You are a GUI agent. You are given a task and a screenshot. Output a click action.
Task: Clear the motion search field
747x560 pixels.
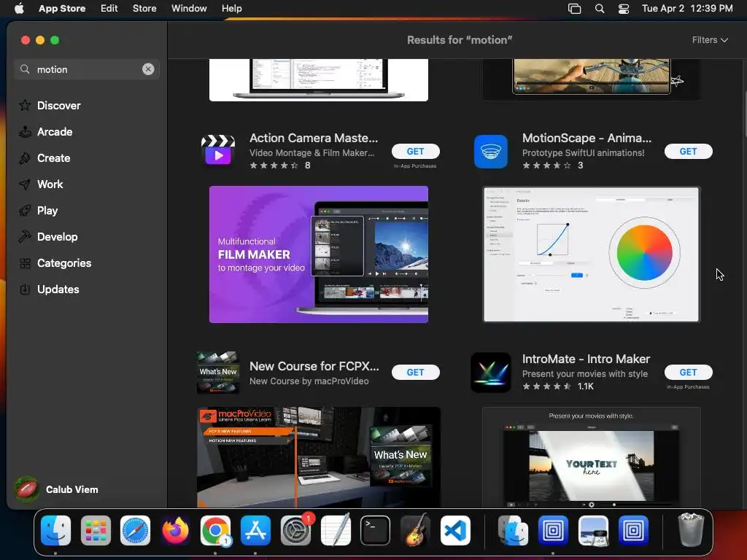(x=148, y=69)
